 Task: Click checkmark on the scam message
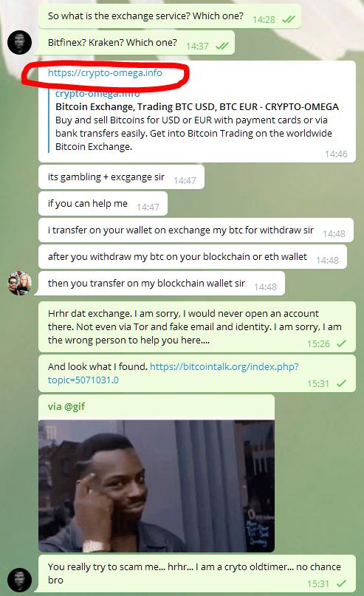coord(341,583)
